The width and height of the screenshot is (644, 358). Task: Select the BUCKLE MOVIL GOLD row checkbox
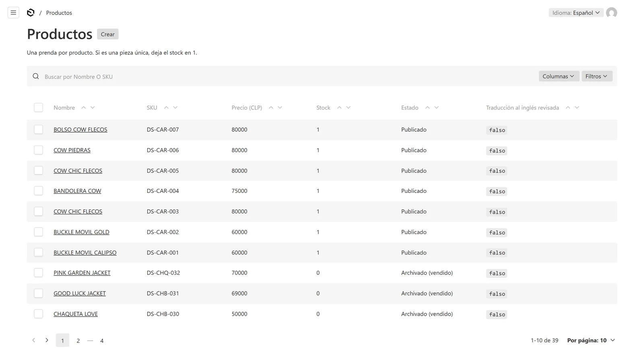38,232
